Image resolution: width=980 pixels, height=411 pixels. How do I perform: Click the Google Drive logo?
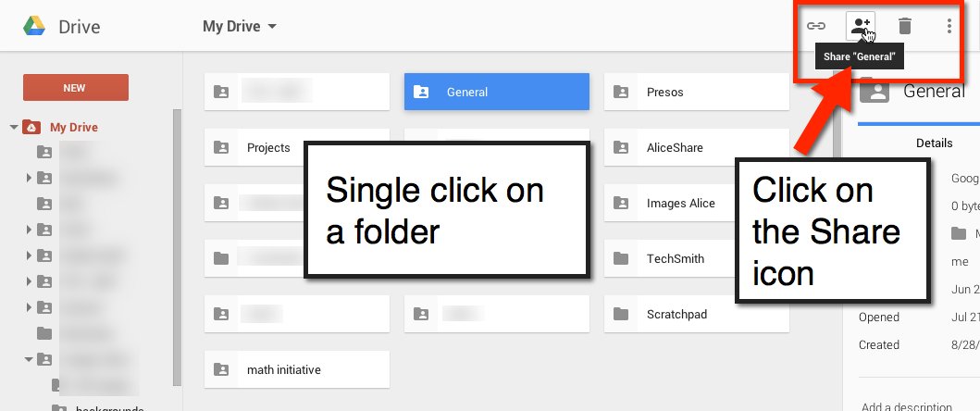coord(35,26)
